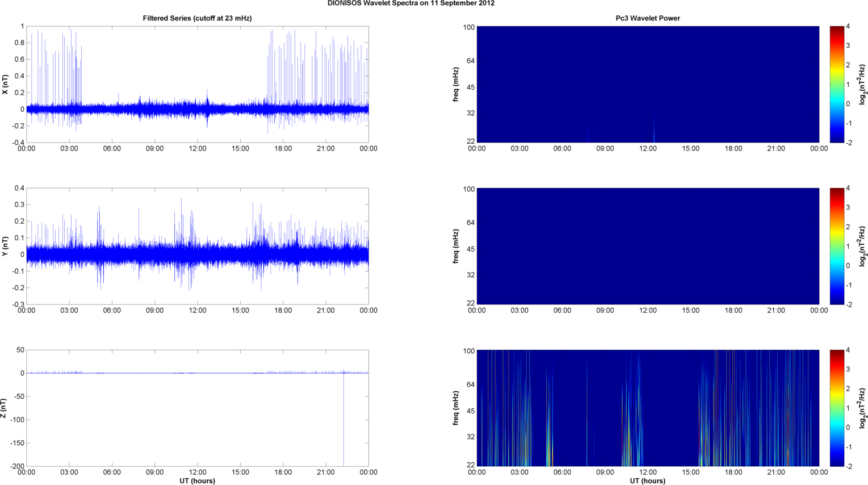This screenshot has height=485, width=868.
Task: Click the "log2(nT²/Hz)" label beside the Z (nT) row's colorbar
Action: point(863,408)
